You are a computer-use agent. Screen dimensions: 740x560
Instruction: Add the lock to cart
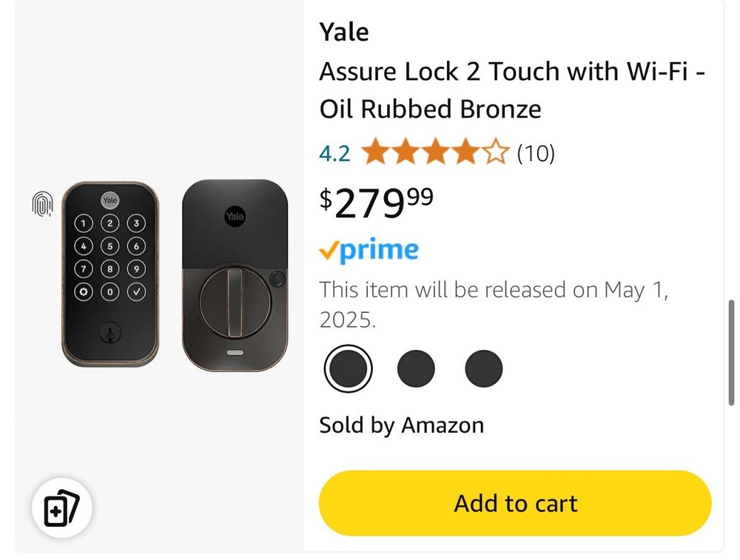coord(515,503)
